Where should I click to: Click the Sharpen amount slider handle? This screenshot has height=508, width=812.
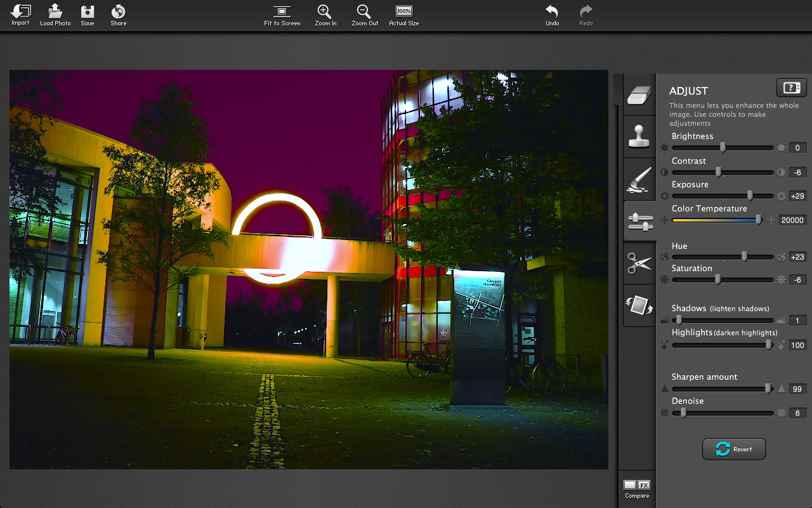[768, 389]
